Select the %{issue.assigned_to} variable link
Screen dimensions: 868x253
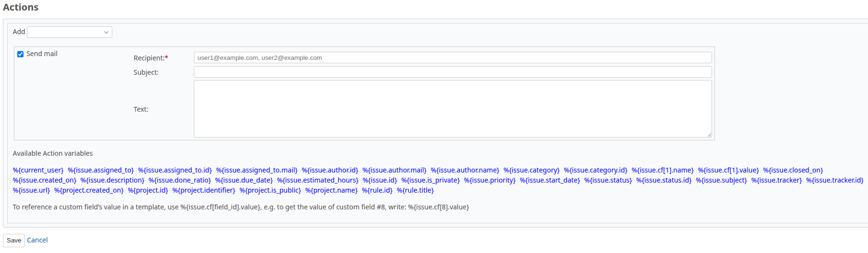101,170
